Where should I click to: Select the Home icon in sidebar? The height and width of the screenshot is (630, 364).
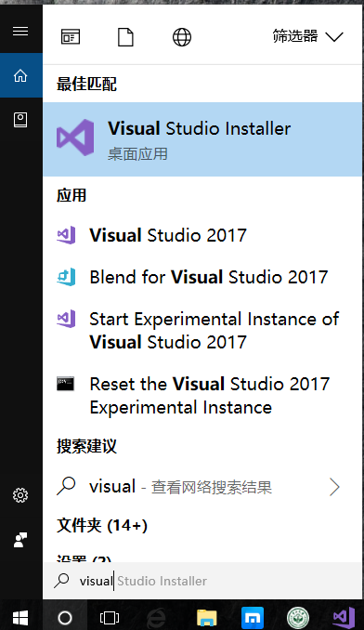pyautogui.click(x=20, y=75)
